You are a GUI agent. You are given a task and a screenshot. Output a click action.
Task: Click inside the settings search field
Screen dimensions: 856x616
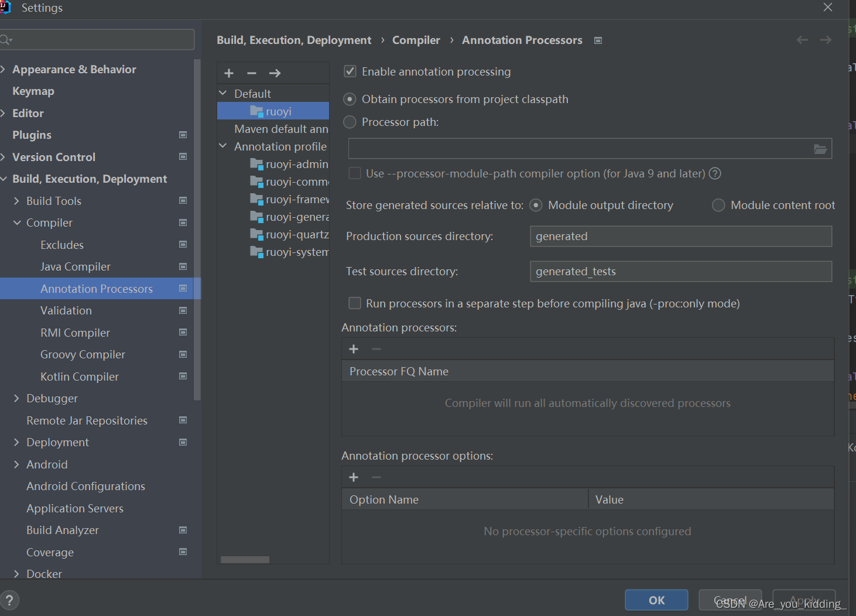[97, 39]
